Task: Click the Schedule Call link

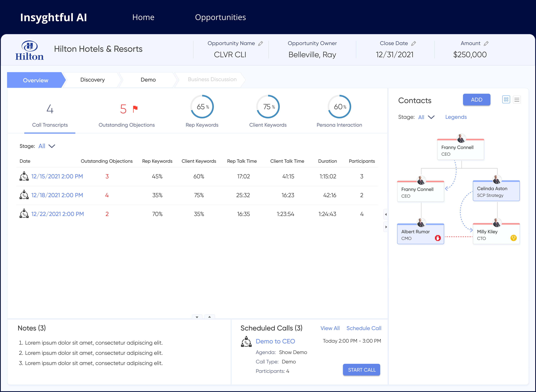Action: [364, 328]
